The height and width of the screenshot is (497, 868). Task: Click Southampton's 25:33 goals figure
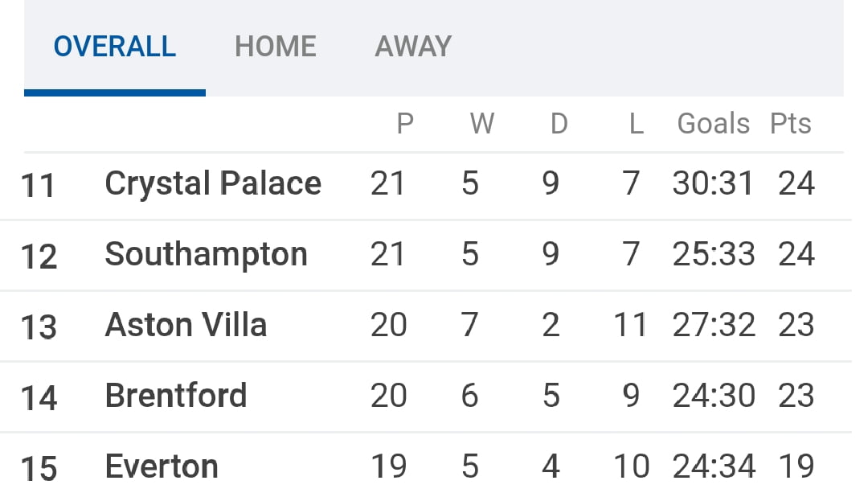point(714,255)
